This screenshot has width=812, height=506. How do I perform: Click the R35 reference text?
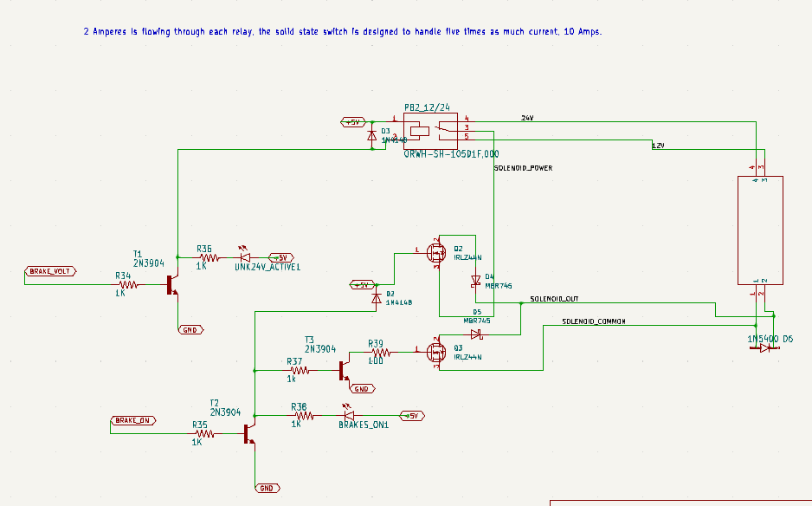tap(200, 425)
